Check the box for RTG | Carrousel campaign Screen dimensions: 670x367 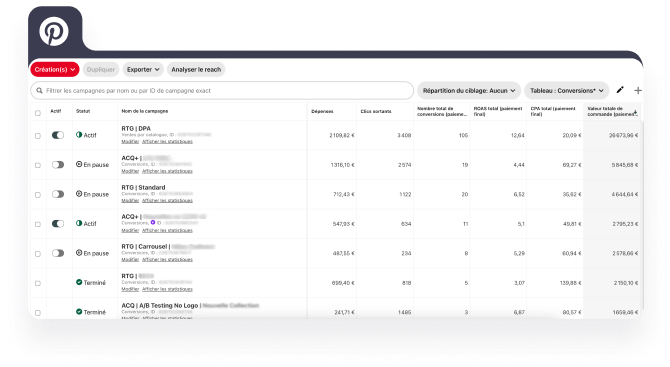click(x=38, y=254)
